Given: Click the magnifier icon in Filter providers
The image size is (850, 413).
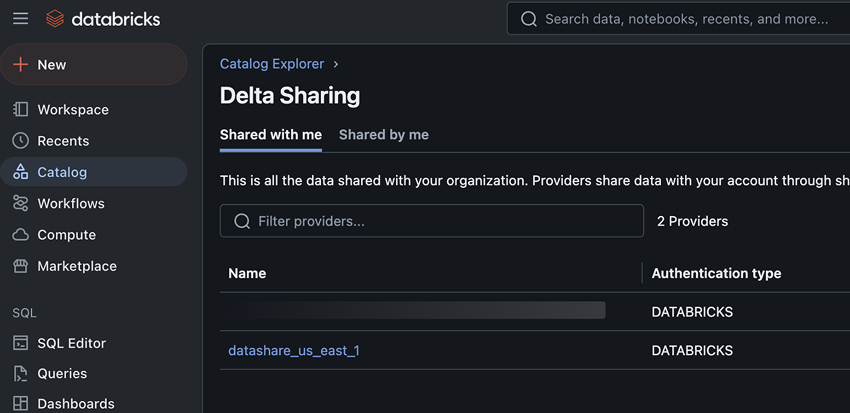Looking at the screenshot, I should (242, 221).
